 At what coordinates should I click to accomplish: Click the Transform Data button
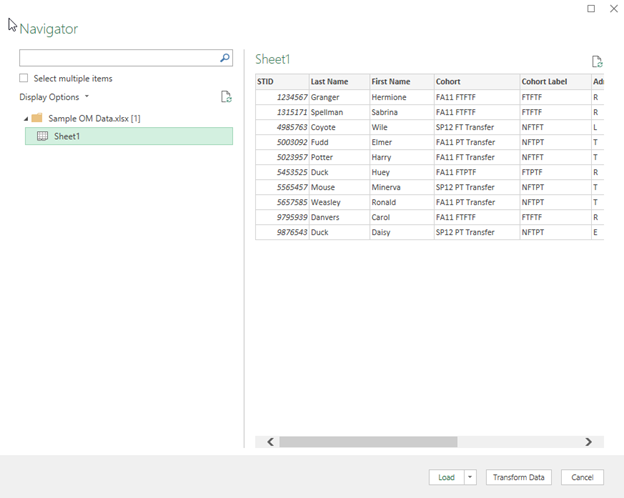click(x=519, y=477)
